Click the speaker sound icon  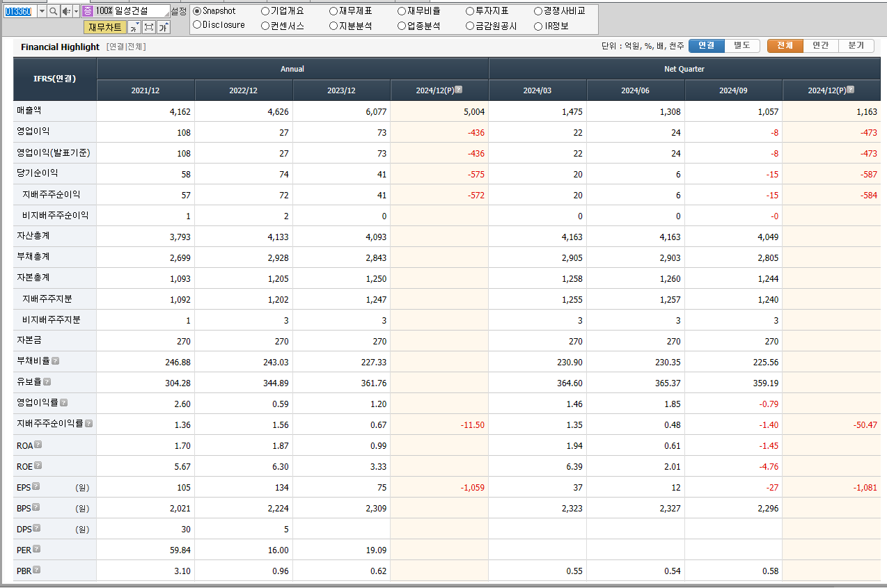[x=66, y=11]
